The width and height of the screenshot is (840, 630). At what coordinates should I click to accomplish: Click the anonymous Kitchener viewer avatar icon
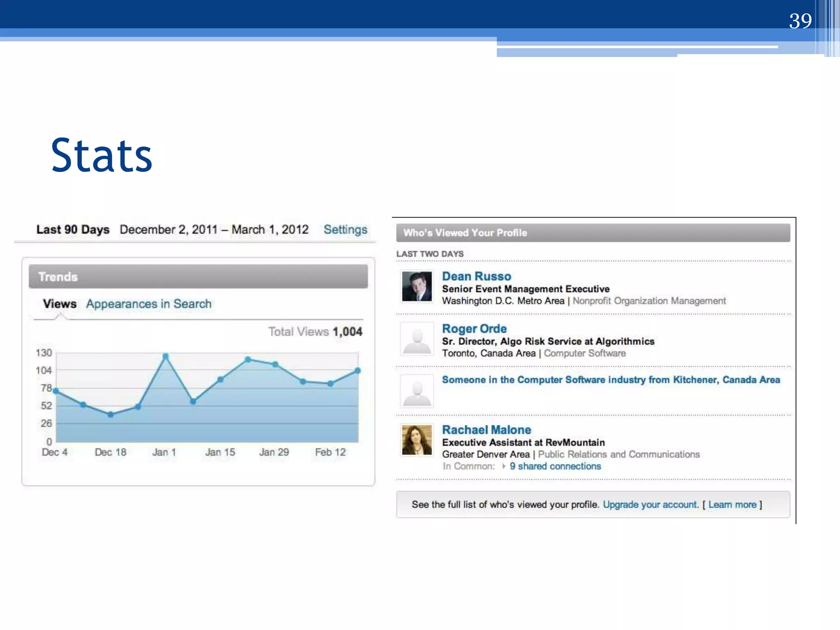coord(417,391)
